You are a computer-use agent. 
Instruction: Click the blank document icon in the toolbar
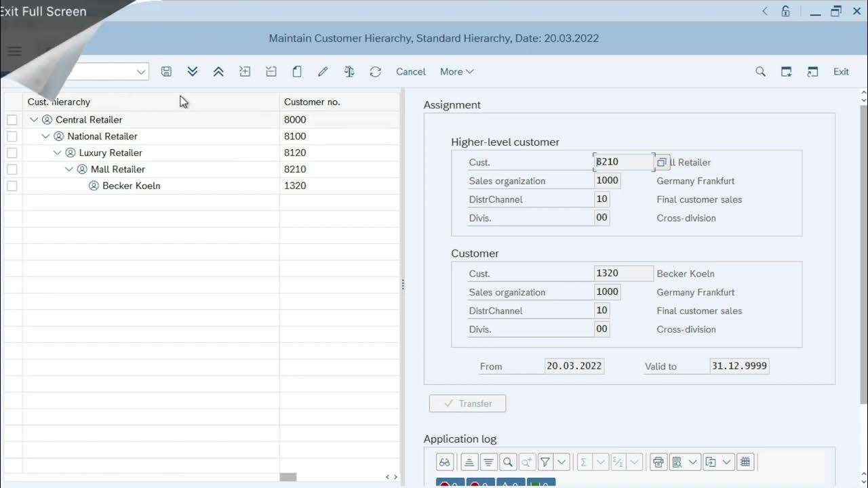pos(297,72)
